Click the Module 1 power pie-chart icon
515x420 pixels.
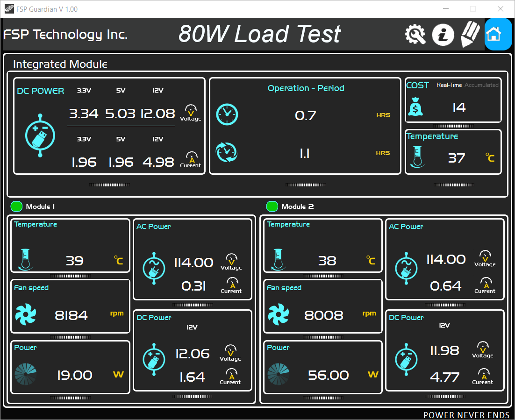26,374
